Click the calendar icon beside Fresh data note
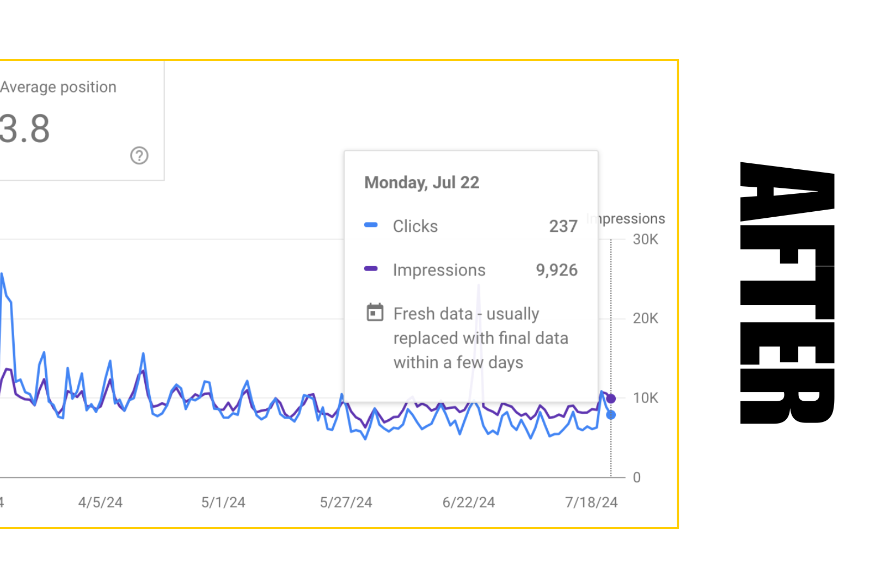 375,313
